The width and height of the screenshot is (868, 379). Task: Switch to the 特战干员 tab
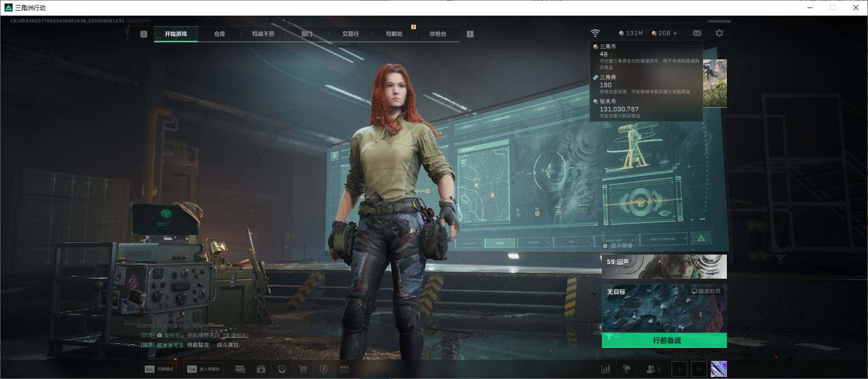point(263,34)
